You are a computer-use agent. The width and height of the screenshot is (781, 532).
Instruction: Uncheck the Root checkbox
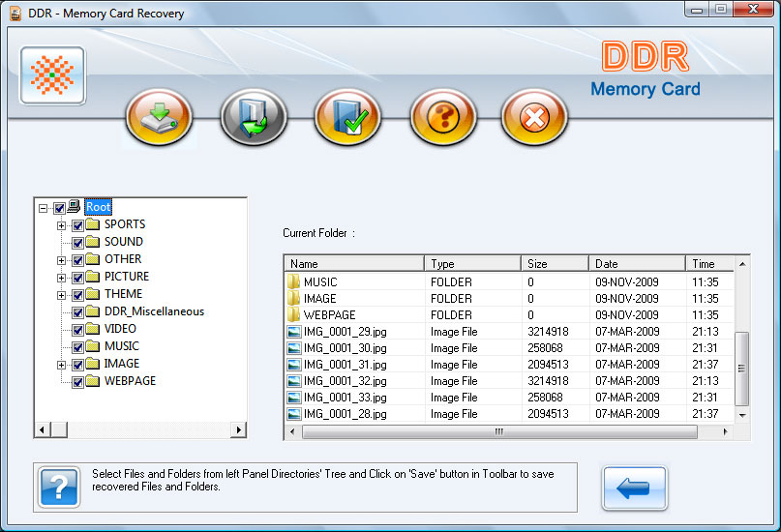click(59, 208)
